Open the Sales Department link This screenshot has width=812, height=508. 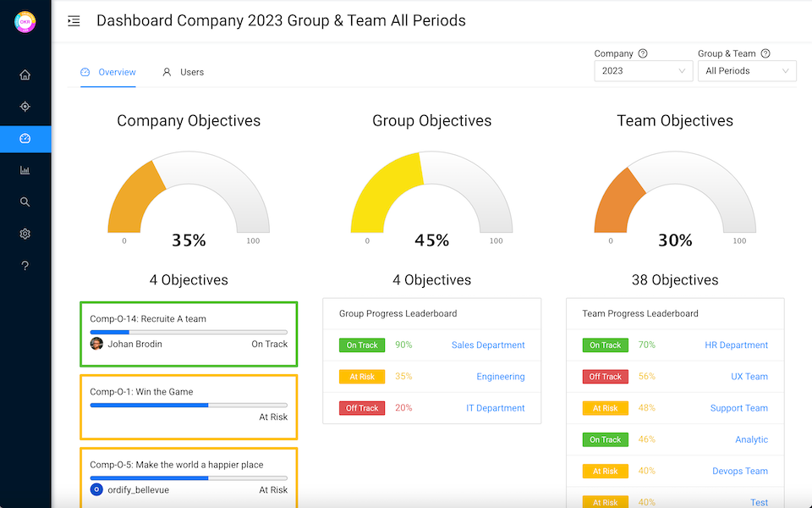487,345
